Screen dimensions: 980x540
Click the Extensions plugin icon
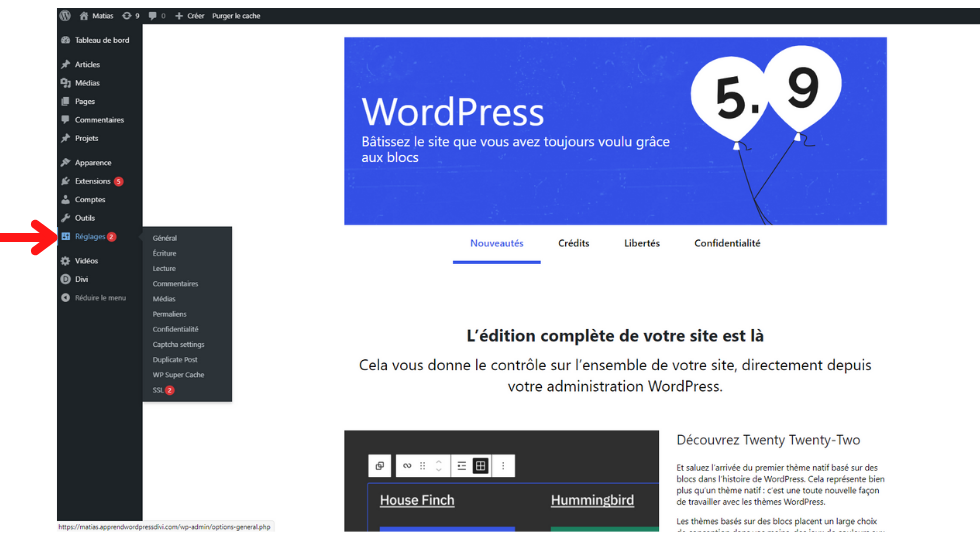pyautogui.click(x=66, y=181)
